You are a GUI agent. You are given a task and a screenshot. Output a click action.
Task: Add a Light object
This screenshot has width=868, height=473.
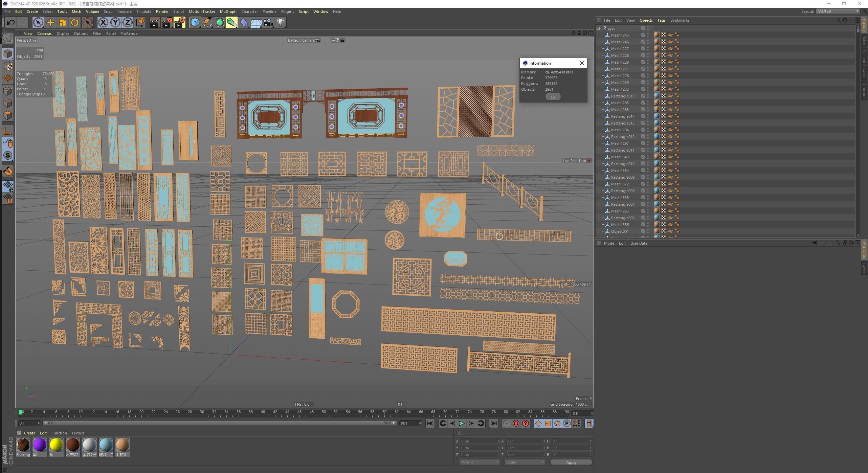coord(281,23)
